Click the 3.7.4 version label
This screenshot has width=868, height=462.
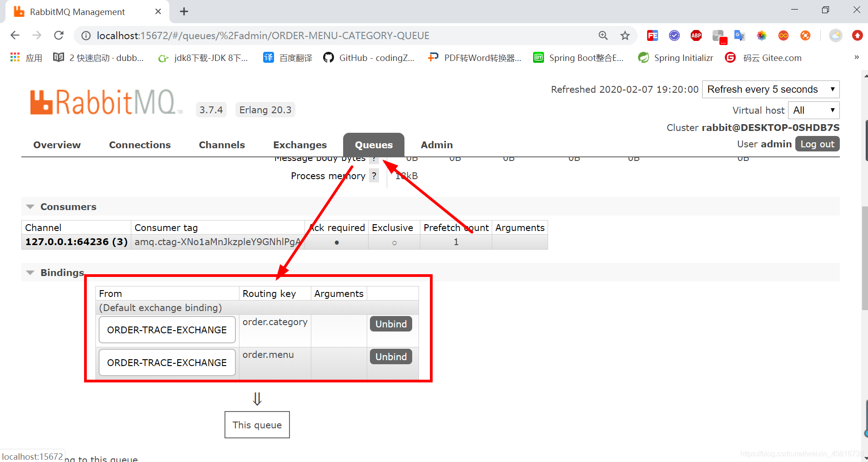211,110
